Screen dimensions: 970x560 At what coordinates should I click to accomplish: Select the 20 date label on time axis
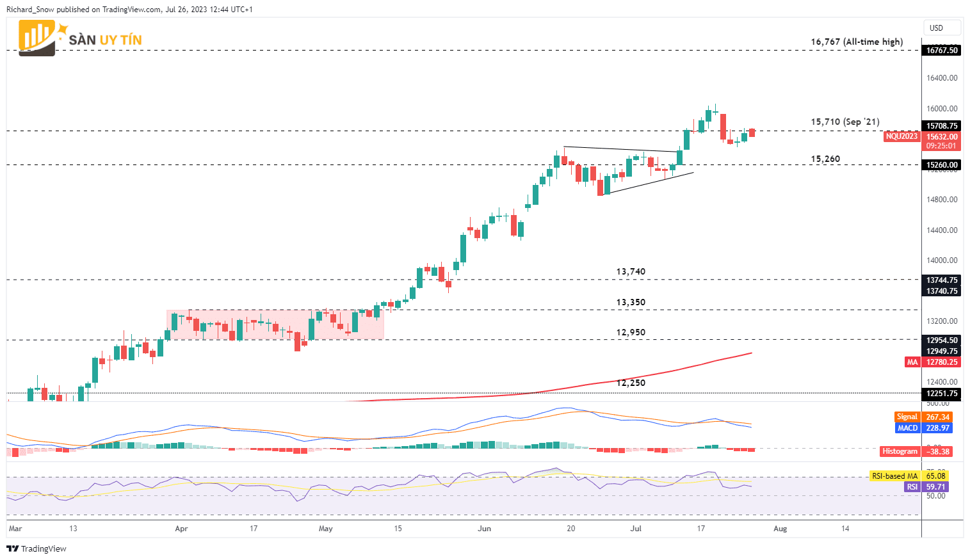tap(571, 529)
